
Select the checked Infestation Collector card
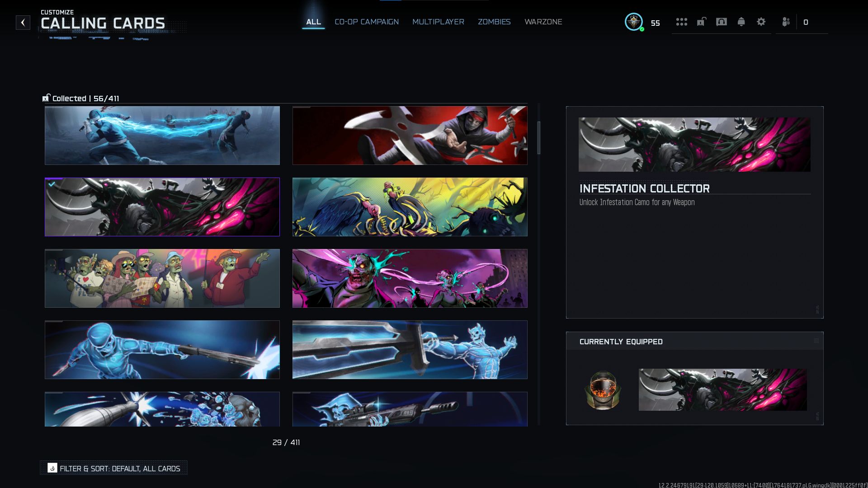162,207
